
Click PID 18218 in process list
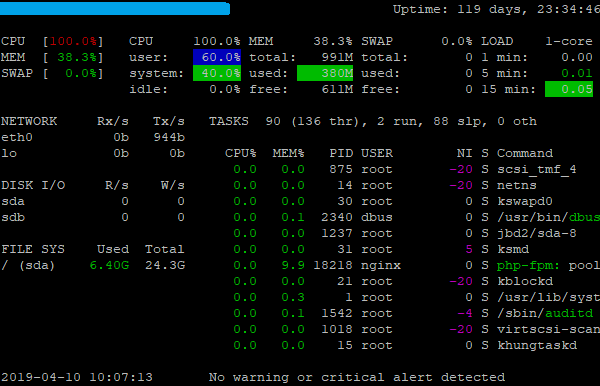333,265
